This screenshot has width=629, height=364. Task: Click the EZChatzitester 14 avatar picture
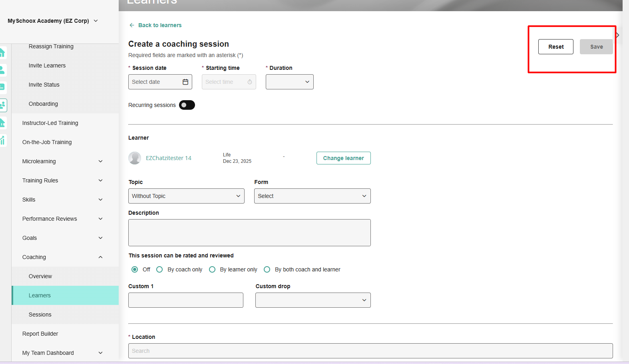(135, 158)
